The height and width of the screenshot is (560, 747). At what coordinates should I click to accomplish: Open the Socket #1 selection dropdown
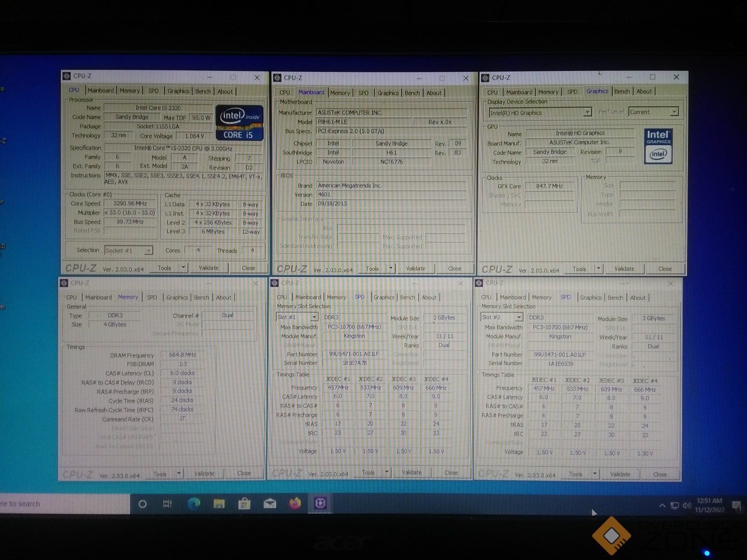(129, 251)
